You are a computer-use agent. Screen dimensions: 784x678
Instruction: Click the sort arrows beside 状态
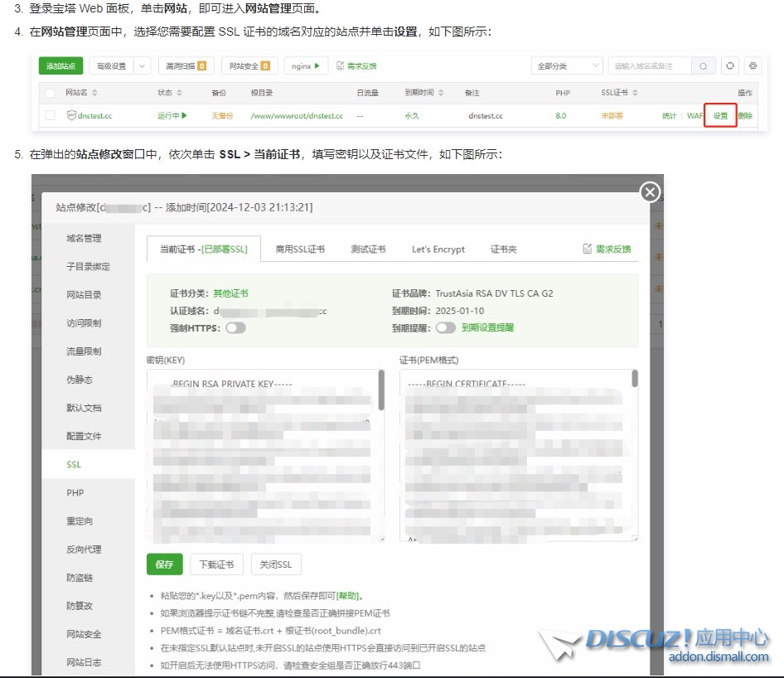[180, 93]
